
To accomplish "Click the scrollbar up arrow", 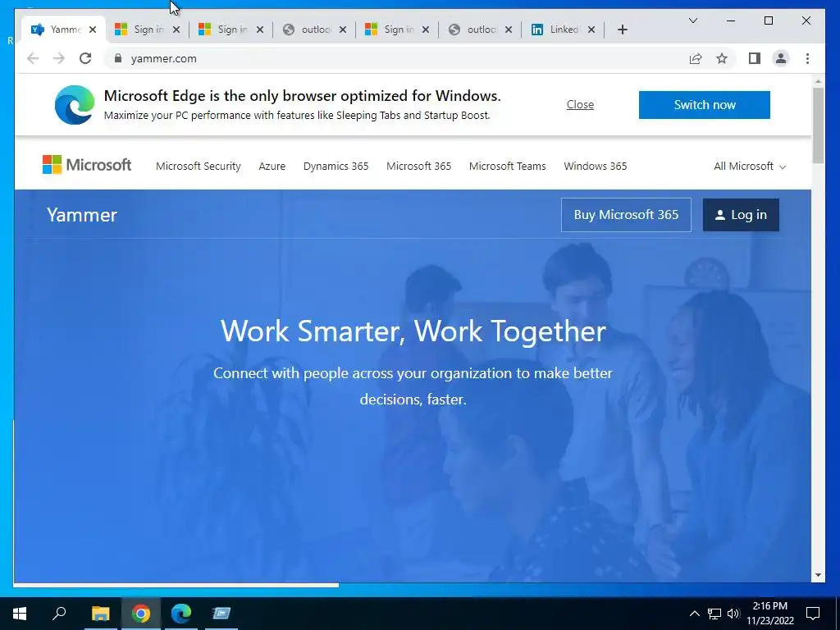I will (x=818, y=81).
